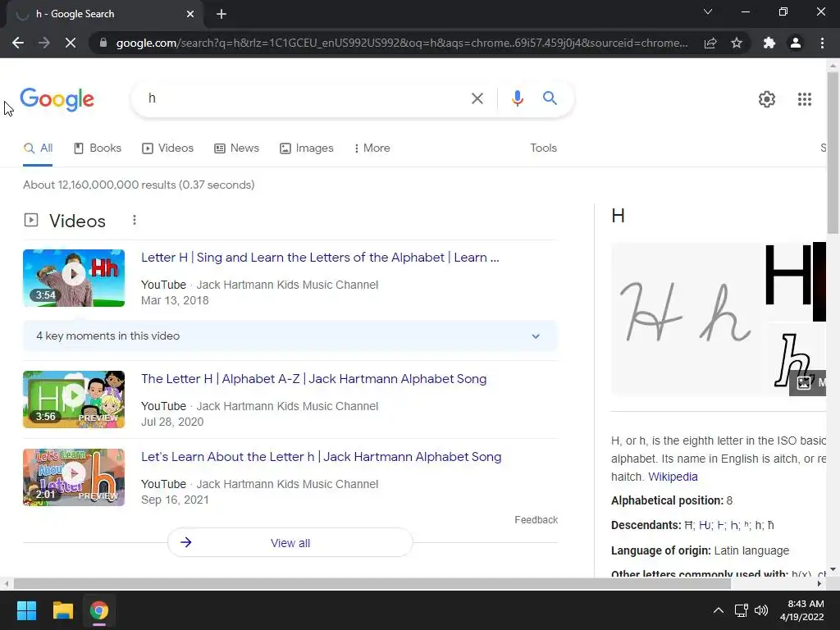Click the Language of origin label

pyautogui.click(x=661, y=550)
